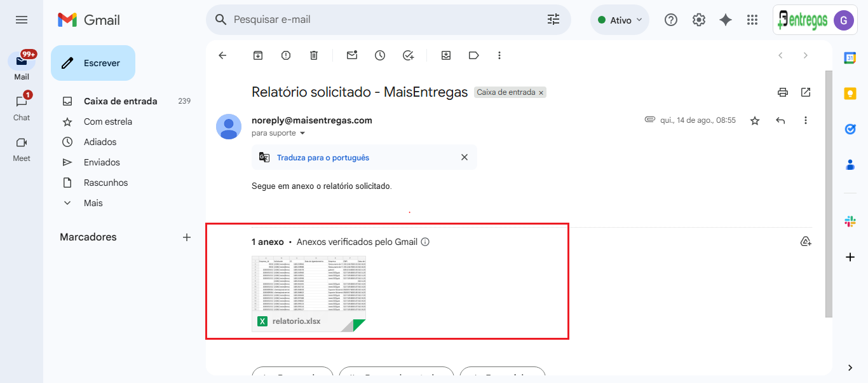Click sender noreply@maisentregas.com
Image resolution: width=868 pixels, height=383 pixels.
point(312,120)
